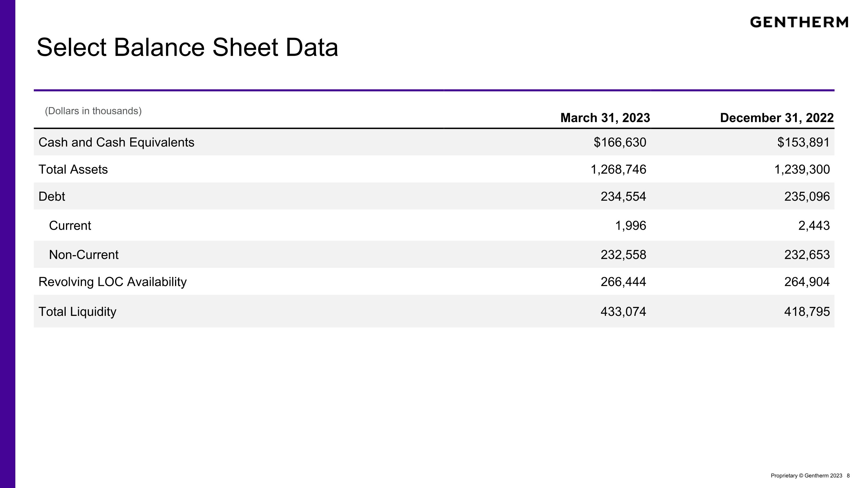Click the Dollars in thousands note

(93, 111)
